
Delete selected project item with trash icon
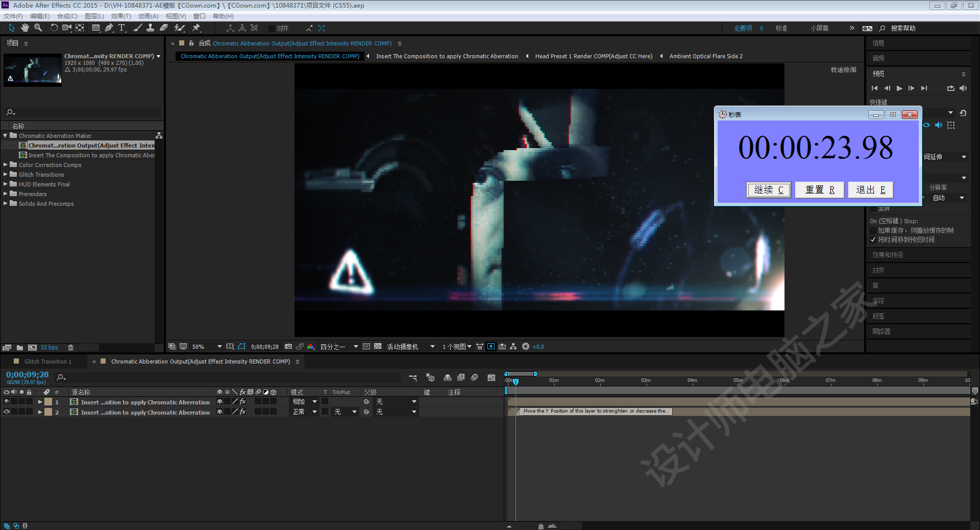(x=71, y=348)
